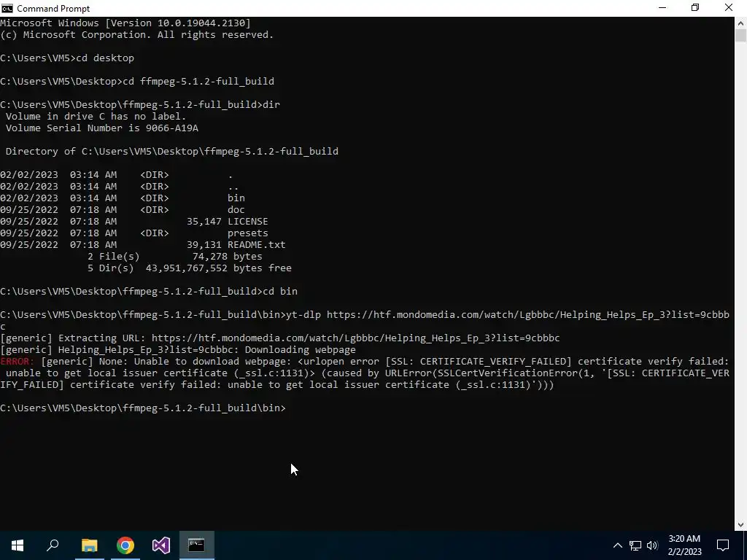Switch to Google Chrome on taskbar
747x560 pixels.
click(x=125, y=545)
